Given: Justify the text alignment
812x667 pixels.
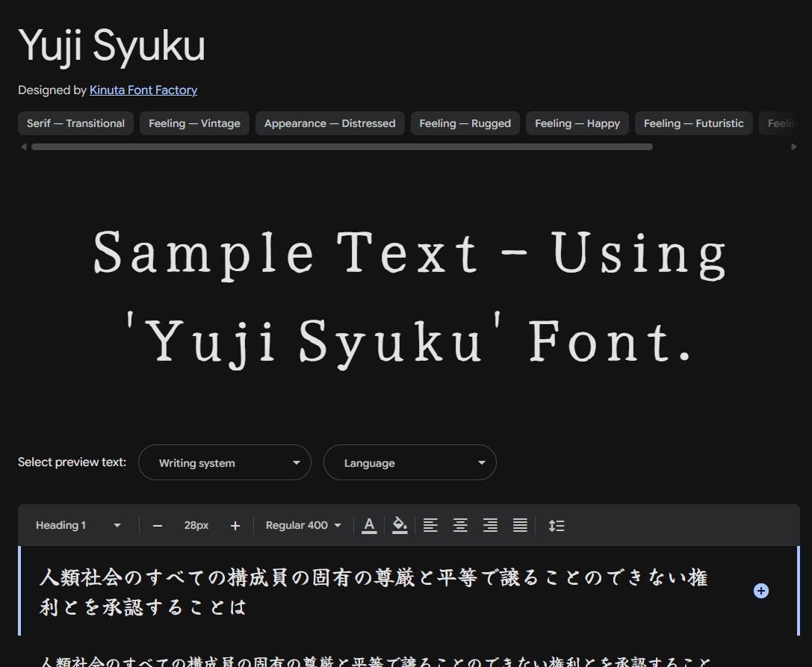Looking at the screenshot, I should (x=521, y=525).
